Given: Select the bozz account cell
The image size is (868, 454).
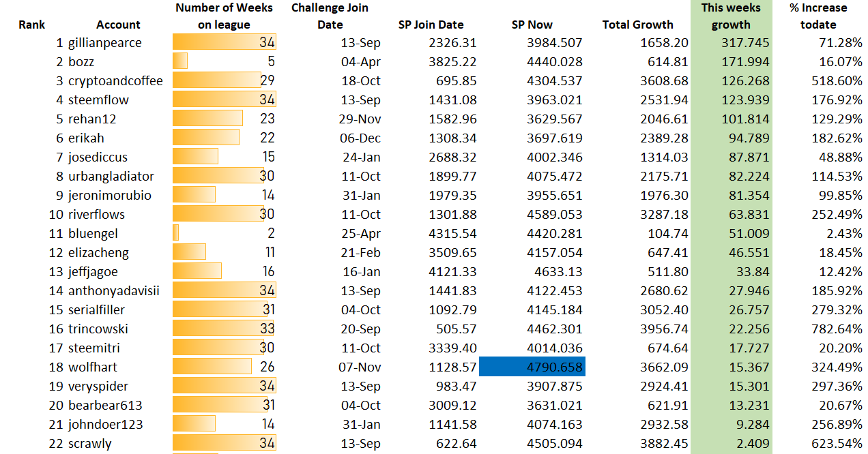Looking at the screenshot, I should pos(81,61).
